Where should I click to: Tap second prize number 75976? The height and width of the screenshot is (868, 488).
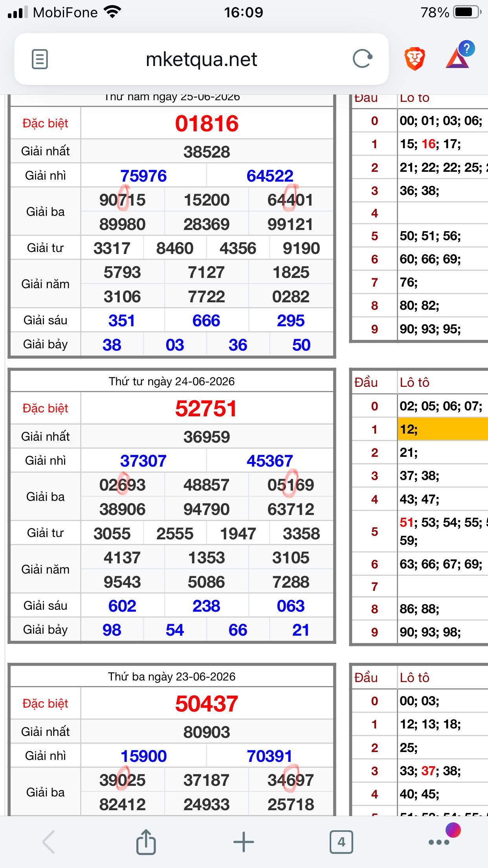click(x=143, y=176)
